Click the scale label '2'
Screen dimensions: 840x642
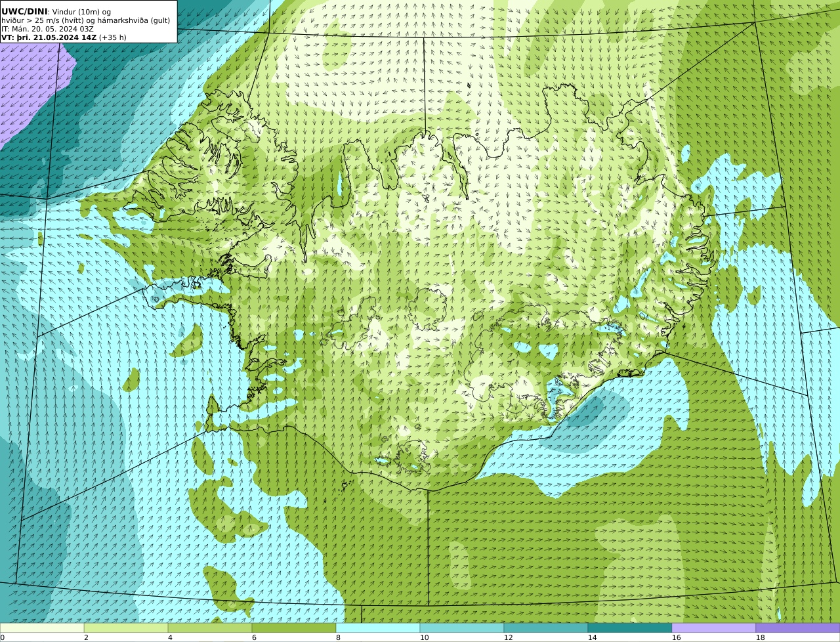pyautogui.click(x=86, y=637)
